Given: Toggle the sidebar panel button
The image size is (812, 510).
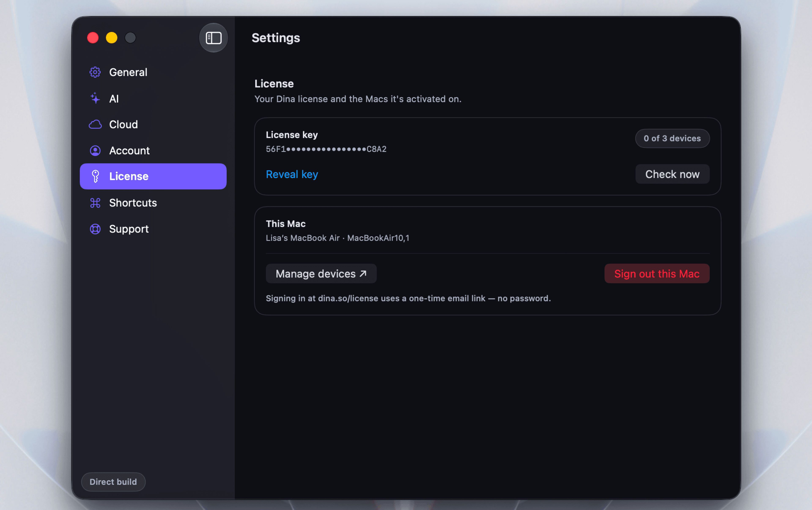Looking at the screenshot, I should [213, 38].
